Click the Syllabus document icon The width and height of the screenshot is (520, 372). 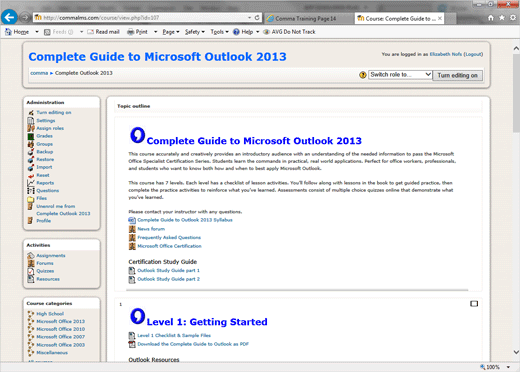coord(132,220)
